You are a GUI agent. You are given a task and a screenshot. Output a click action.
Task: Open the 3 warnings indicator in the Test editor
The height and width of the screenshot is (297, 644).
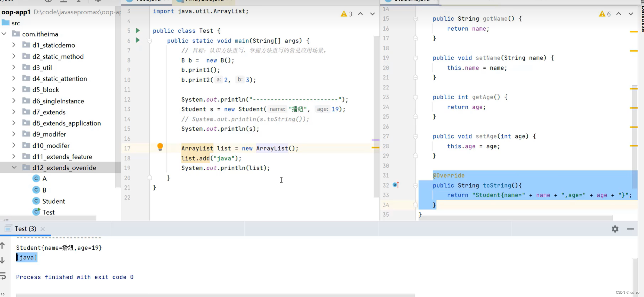point(347,14)
